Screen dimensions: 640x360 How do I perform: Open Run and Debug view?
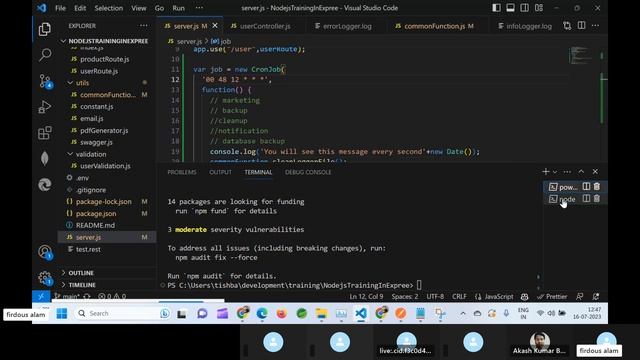point(44,107)
